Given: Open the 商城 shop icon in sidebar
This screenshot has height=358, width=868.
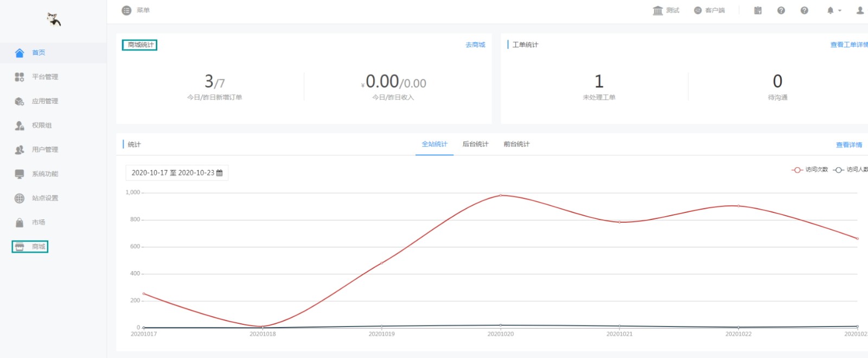Looking at the screenshot, I should point(20,247).
